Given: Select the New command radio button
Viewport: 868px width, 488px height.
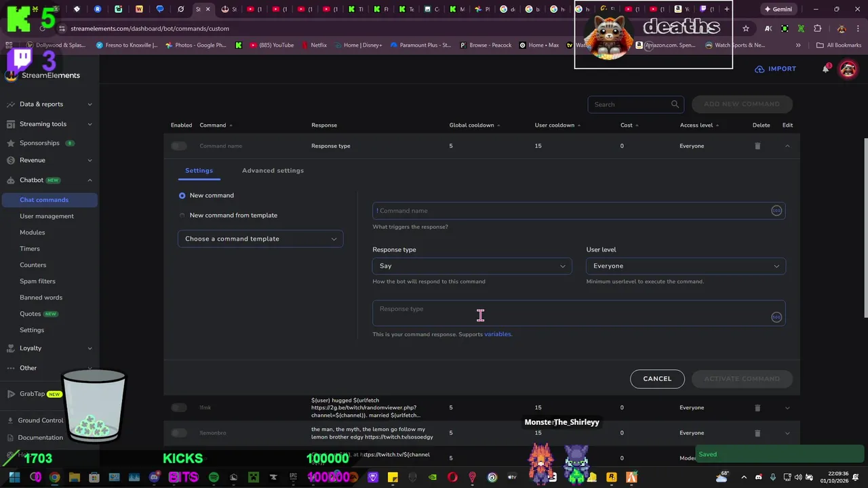Looking at the screenshot, I should 182,195.
